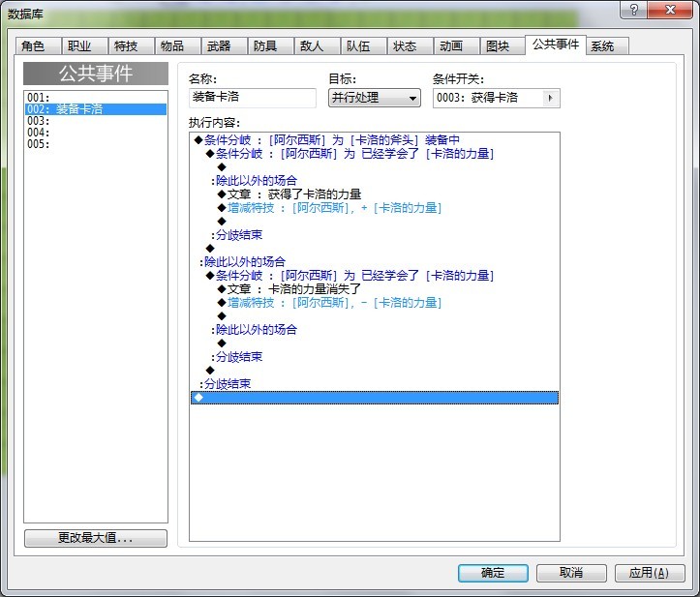Screen dimensions: 700x597
Task: Open the 系统 tab
Action: 607,45
